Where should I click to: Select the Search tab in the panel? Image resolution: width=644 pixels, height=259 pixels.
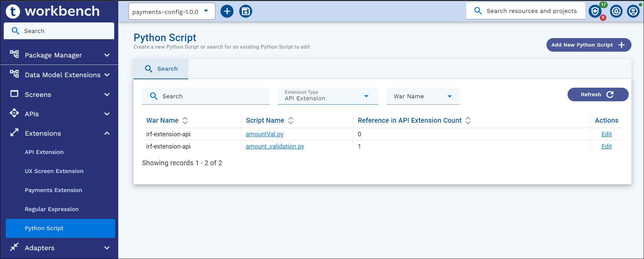click(161, 69)
